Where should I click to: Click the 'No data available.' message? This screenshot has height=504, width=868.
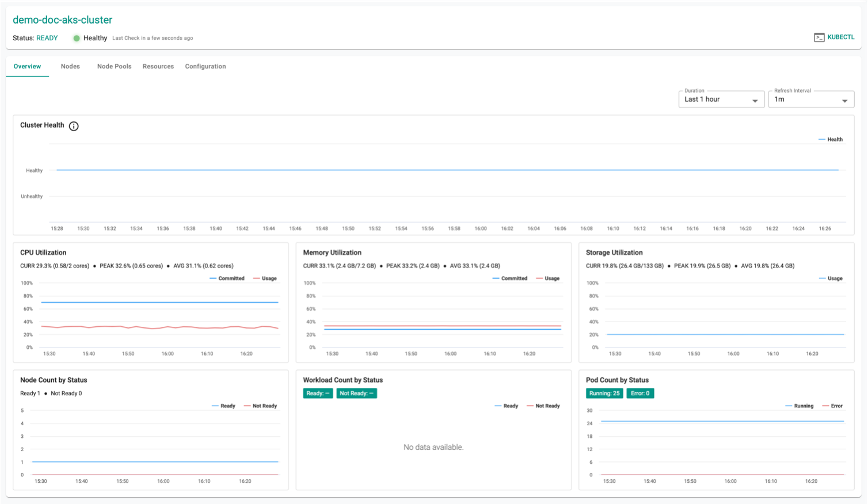pyautogui.click(x=433, y=448)
